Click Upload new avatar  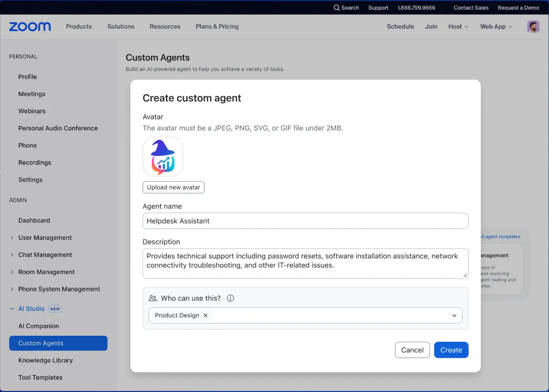(x=173, y=187)
